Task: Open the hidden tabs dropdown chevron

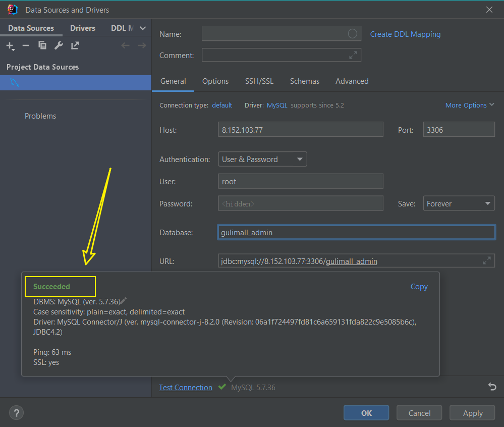Action: tap(143, 28)
